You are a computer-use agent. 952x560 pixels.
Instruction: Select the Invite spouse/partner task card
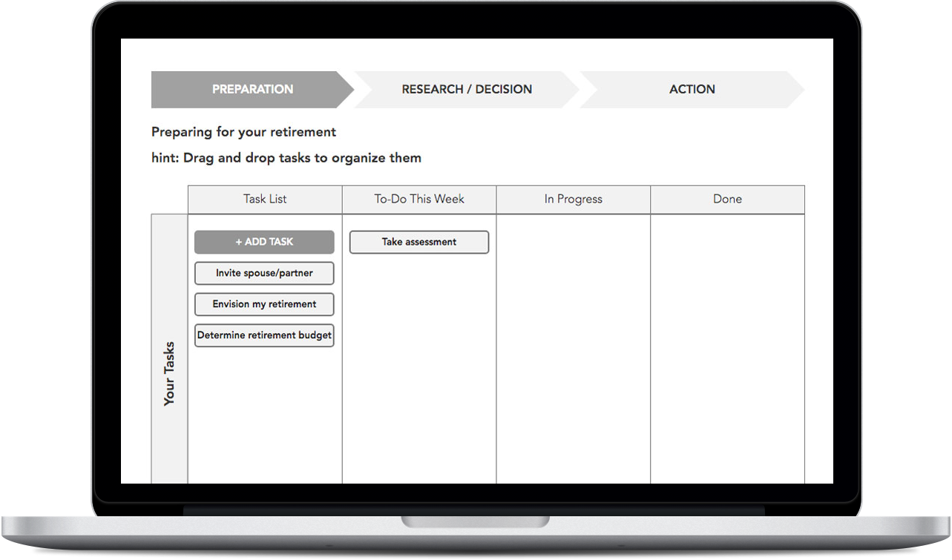[x=264, y=273]
